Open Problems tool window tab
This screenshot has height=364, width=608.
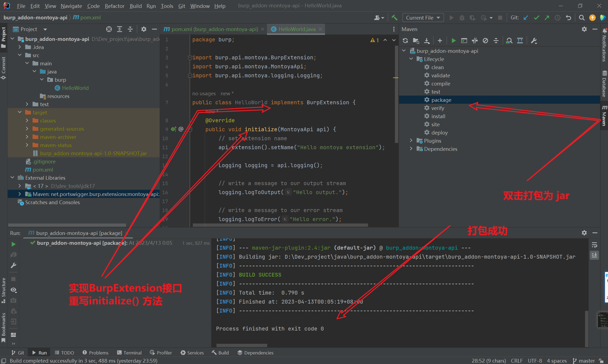pos(95,353)
